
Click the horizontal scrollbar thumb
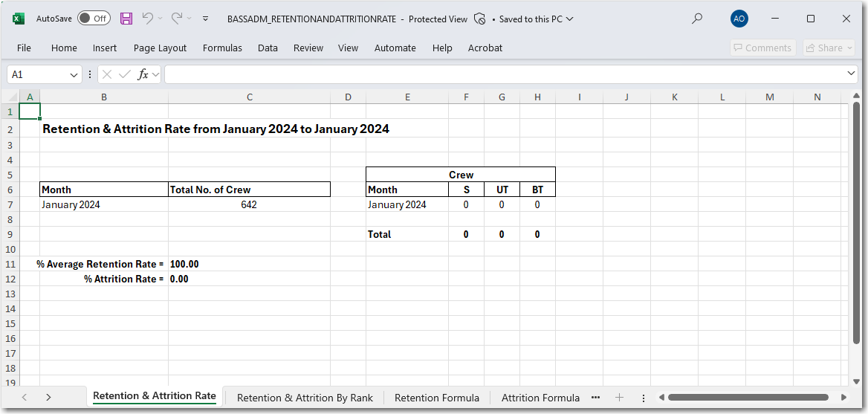[748, 398]
